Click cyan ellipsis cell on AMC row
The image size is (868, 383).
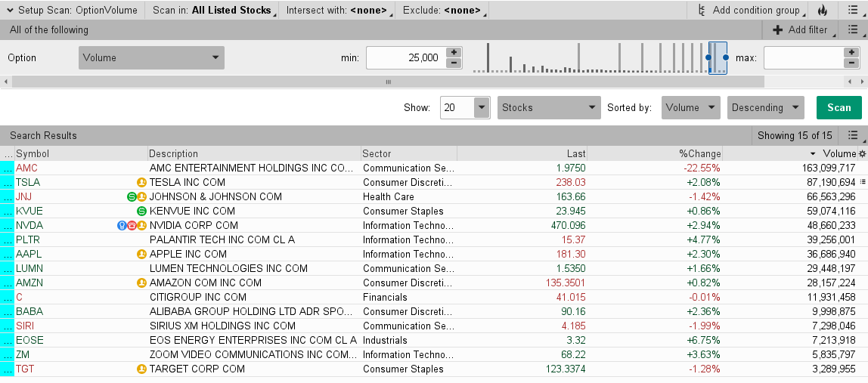coord(8,168)
